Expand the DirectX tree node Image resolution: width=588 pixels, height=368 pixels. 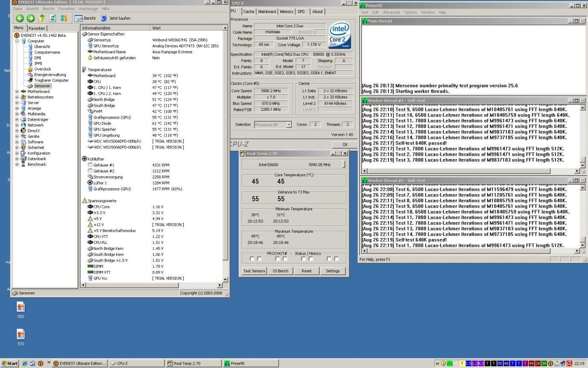17,131
